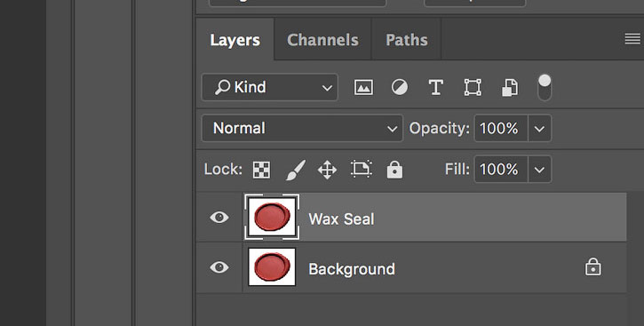The image size is (644, 326).
Task: Expand the Opacity slider arrow
Action: tap(540, 129)
